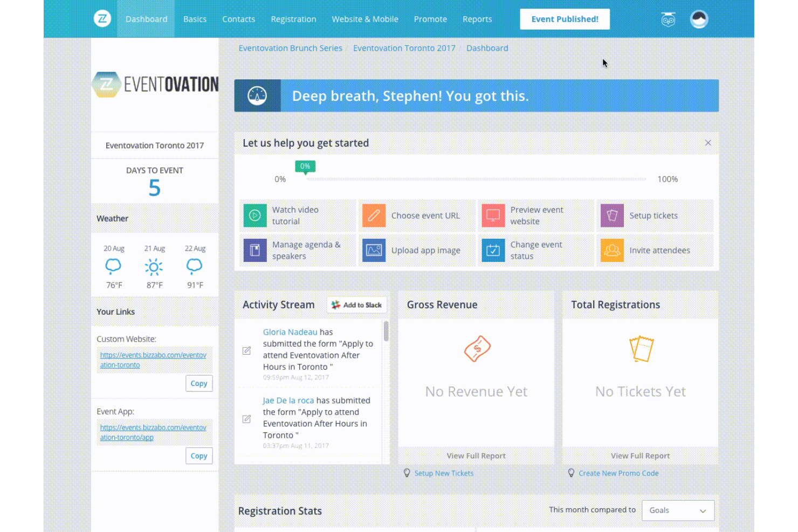Screen dimensions: 798x532
Task: Click the Upload app image icon
Action: click(x=374, y=250)
